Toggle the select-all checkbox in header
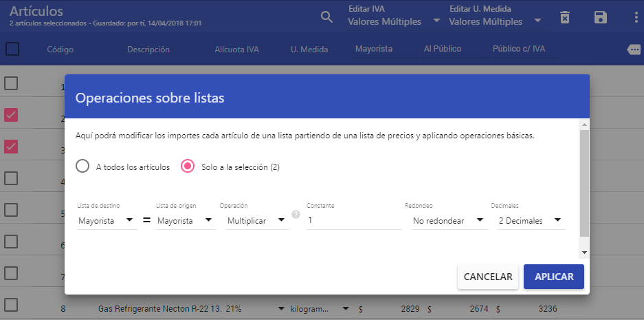 click(12, 50)
